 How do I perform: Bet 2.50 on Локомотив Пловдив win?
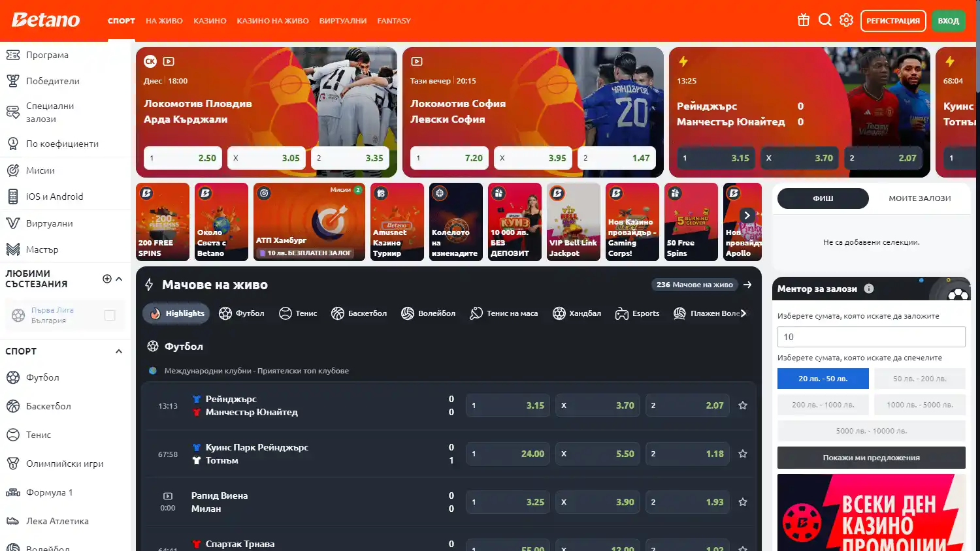coord(183,158)
